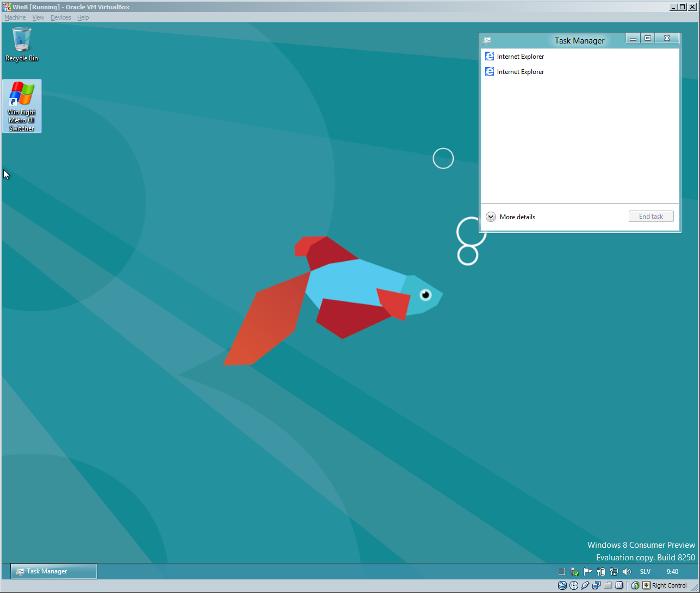Click the first Internet Explorer icon
This screenshot has height=593, width=700.
pos(490,57)
